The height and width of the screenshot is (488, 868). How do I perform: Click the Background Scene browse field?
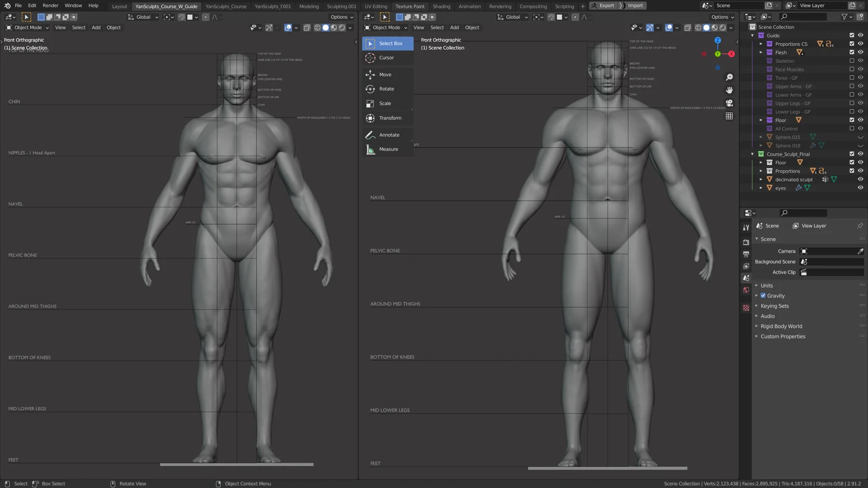coord(831,261)
